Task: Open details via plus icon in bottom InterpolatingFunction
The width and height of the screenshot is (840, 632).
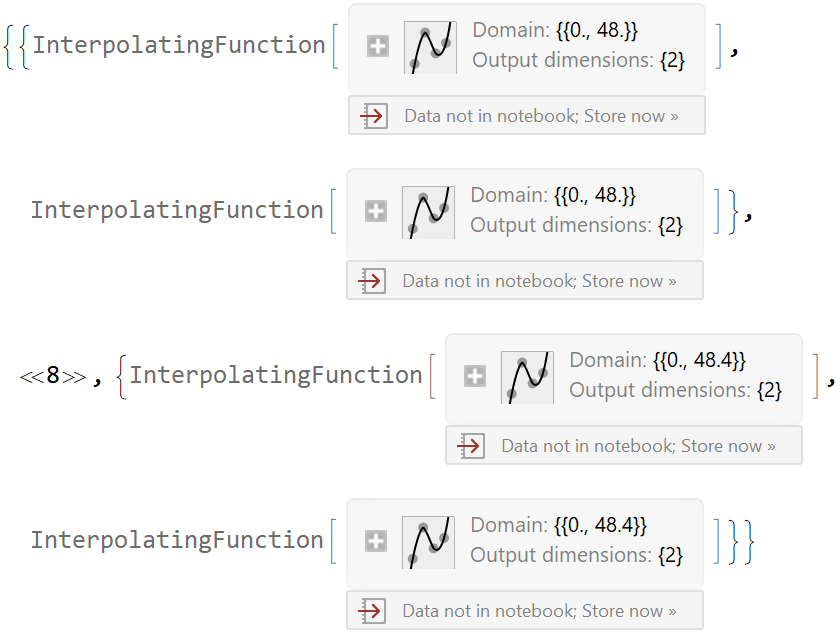Action: [375, 541]
